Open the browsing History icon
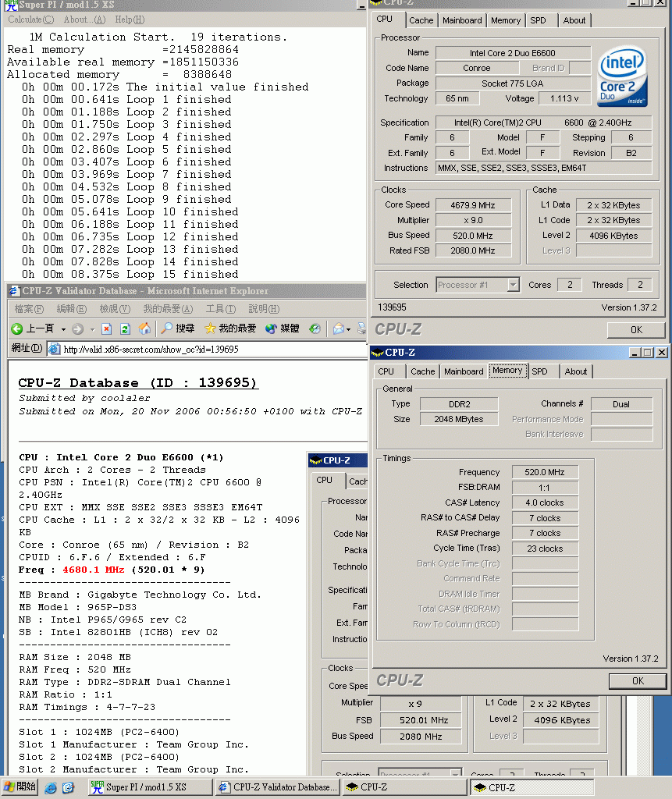This screenshot has height=799, width=672. coord(315,329)
